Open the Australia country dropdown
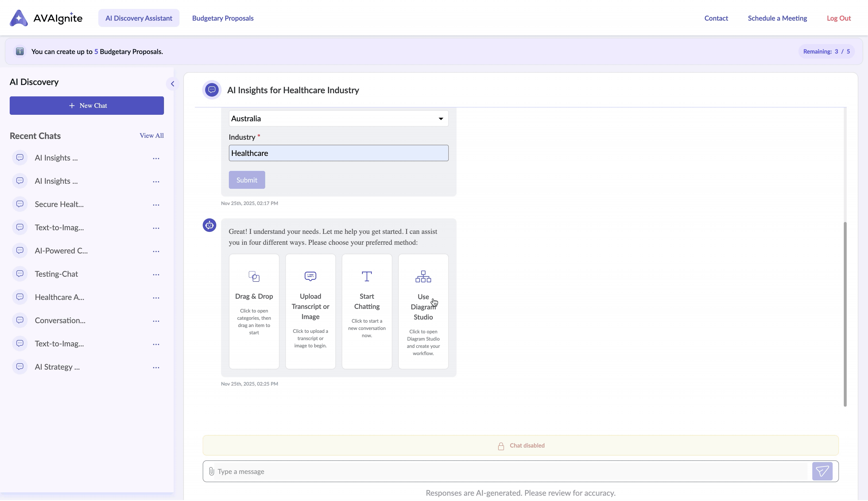The width and height of the screenshot is (868, 501). coord(338,118)
